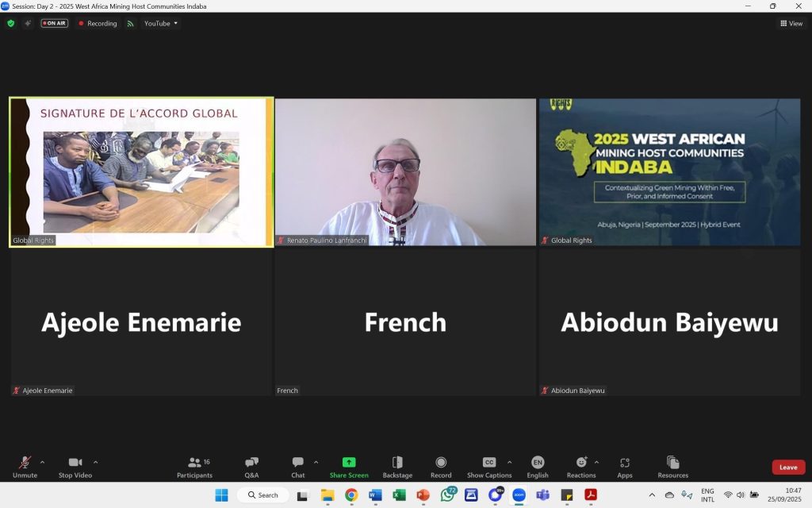This screenshot has width=812, height=508.
Task: Open the Q&A panel
Action: click(x=251, y=467)
